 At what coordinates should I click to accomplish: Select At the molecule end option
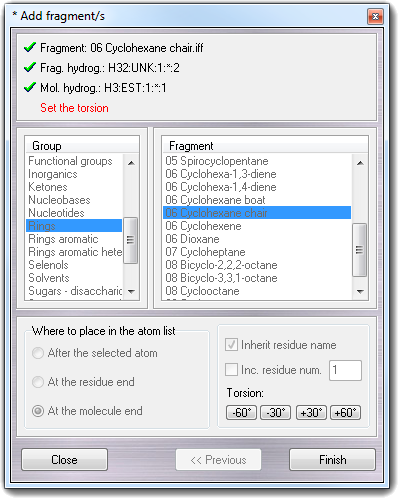tap(87, 411)
